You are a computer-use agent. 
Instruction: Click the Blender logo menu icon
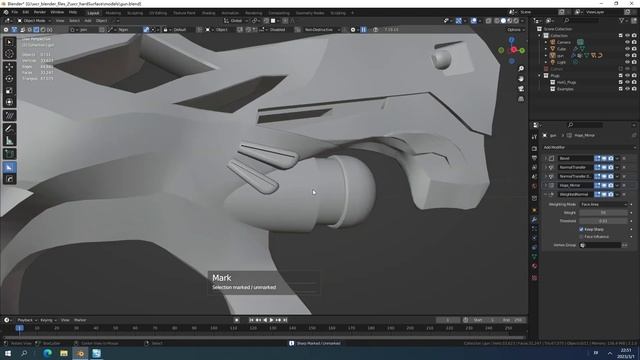click(x=6, y=12)
